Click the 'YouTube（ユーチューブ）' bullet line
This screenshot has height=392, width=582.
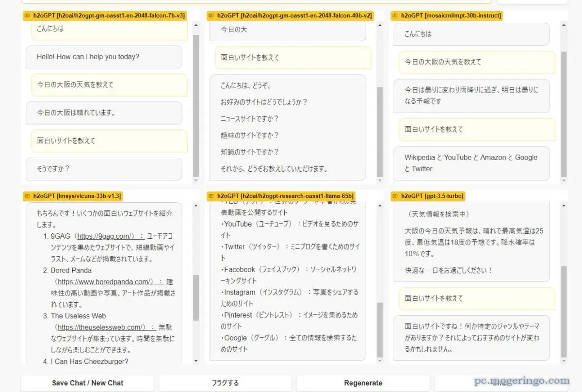click(290, 229)
